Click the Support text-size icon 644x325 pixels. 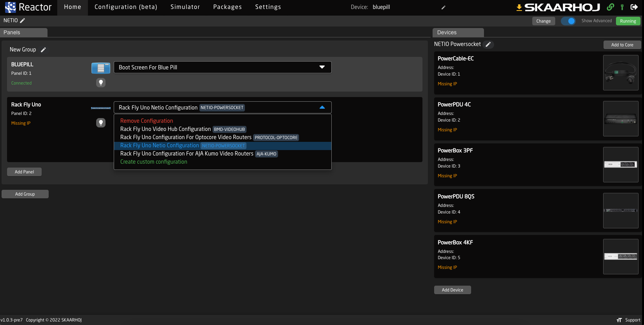pyautogui.click(x=619, y=320)
